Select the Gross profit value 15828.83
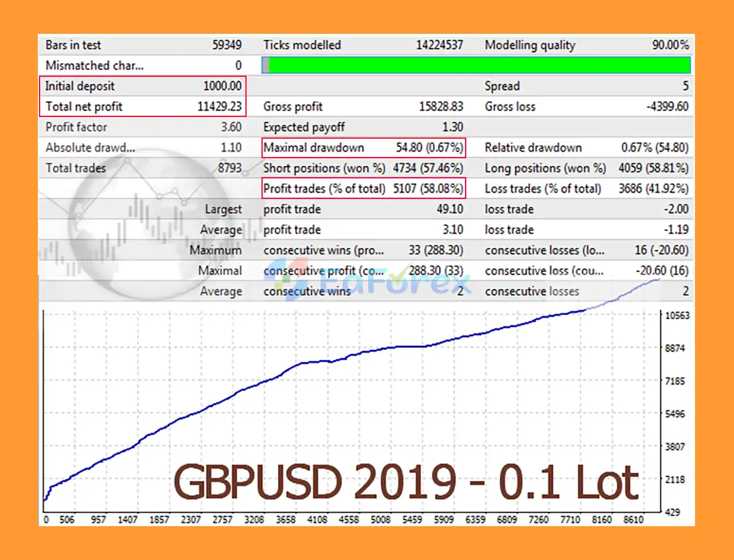 tap(440, 107)
